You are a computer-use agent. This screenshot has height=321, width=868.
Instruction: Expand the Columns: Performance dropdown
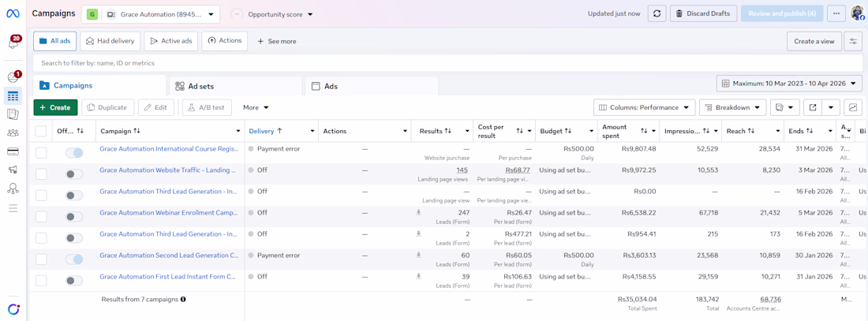coord(644,107)
